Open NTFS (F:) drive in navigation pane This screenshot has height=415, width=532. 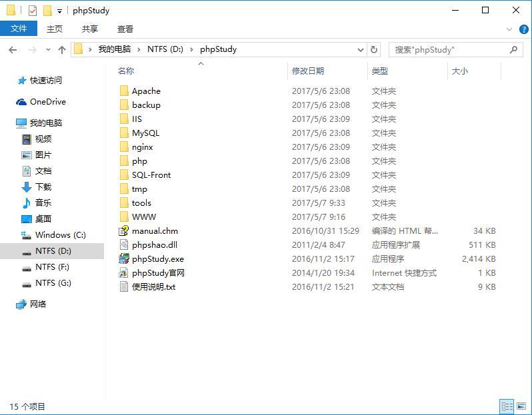(52, 267)
